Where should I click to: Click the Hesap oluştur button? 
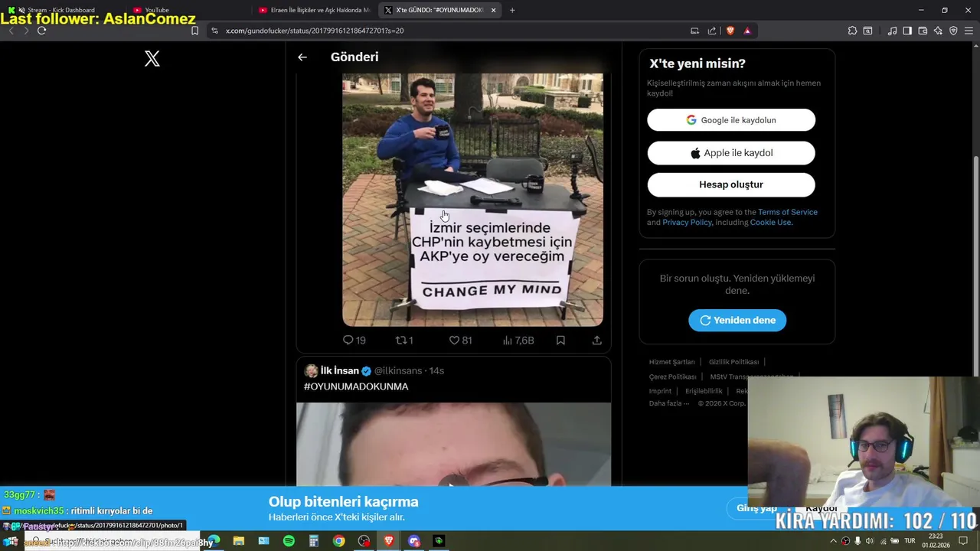click(731, 184)
